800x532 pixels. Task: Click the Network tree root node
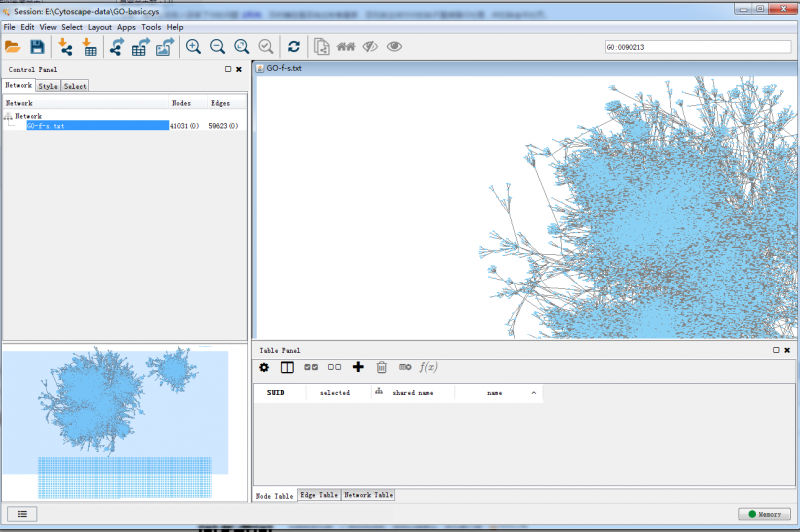click(x=28, y=116)
